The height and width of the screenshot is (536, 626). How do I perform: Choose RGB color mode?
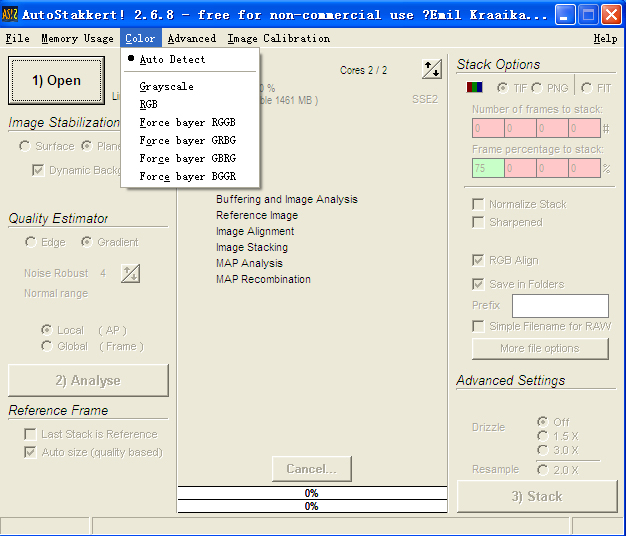(190, 104)
